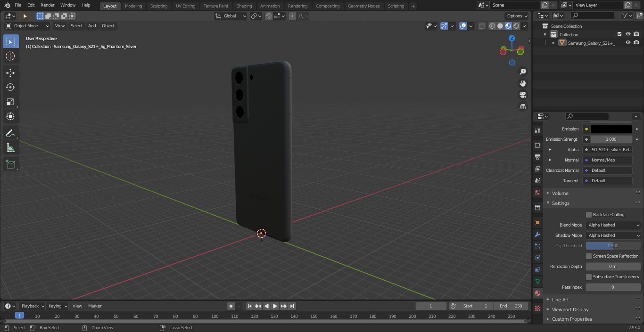Viewport: 644px width, 332px height.
Task: Open the Output properties tab
Action: tap(537, 157)
